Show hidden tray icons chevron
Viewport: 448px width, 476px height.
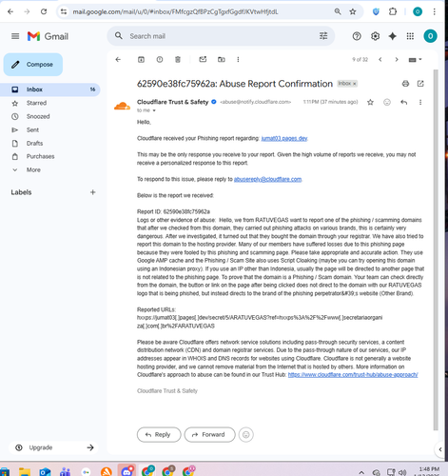(x=361, y=472)
